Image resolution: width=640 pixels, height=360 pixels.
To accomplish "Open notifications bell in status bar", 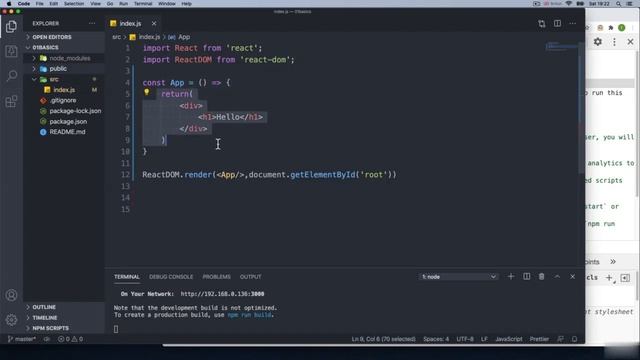I will point(574,339).
